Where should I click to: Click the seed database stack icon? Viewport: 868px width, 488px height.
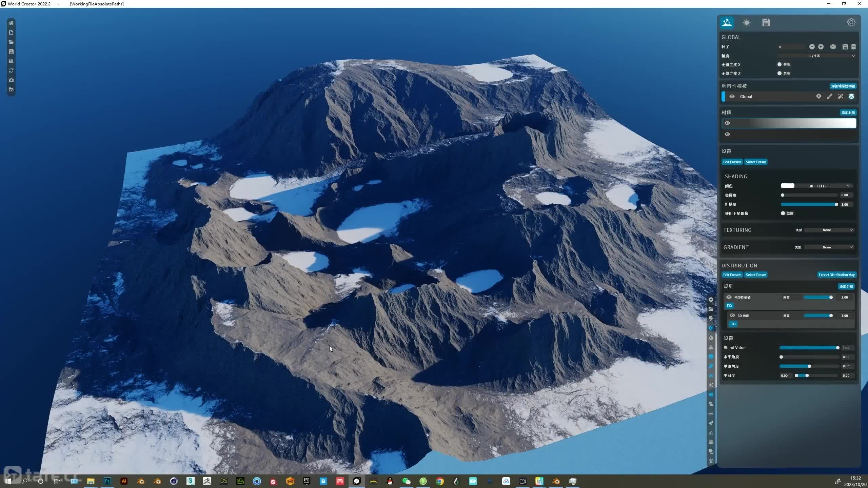(853, 47)
